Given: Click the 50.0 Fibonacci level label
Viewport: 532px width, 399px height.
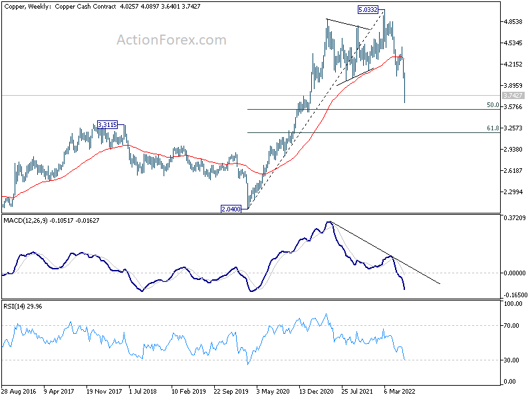Looking at the screenshot, I should point(493,105).
